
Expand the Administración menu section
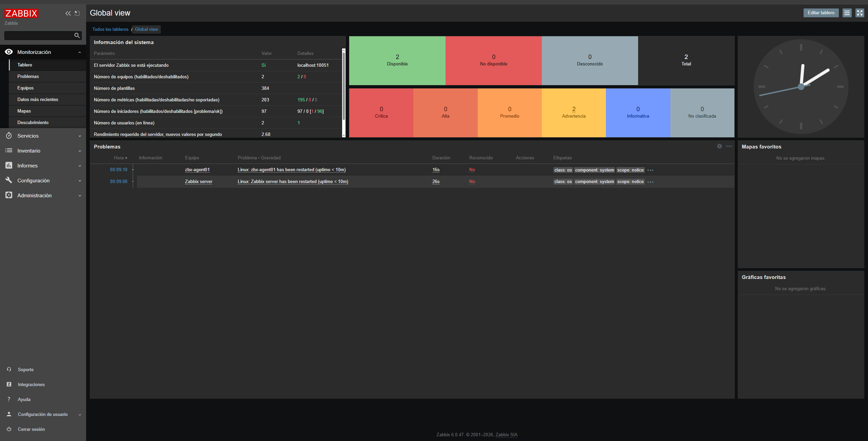tap(80, 196)
